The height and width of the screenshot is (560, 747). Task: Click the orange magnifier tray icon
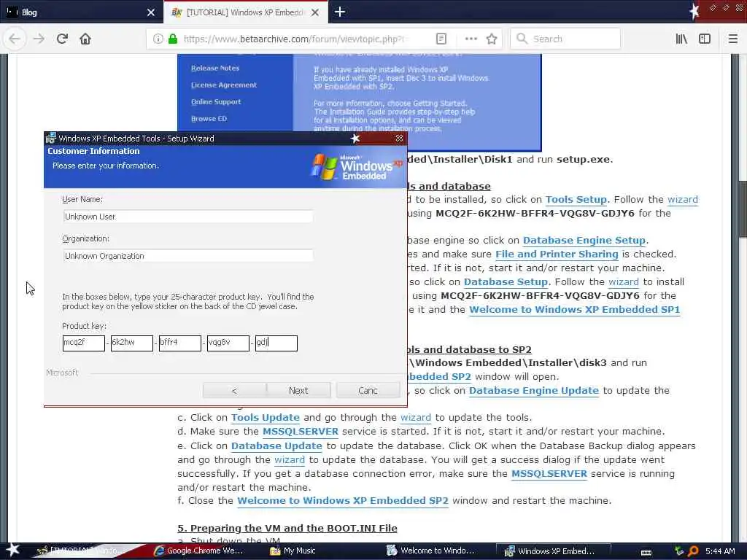click(693, 551)
